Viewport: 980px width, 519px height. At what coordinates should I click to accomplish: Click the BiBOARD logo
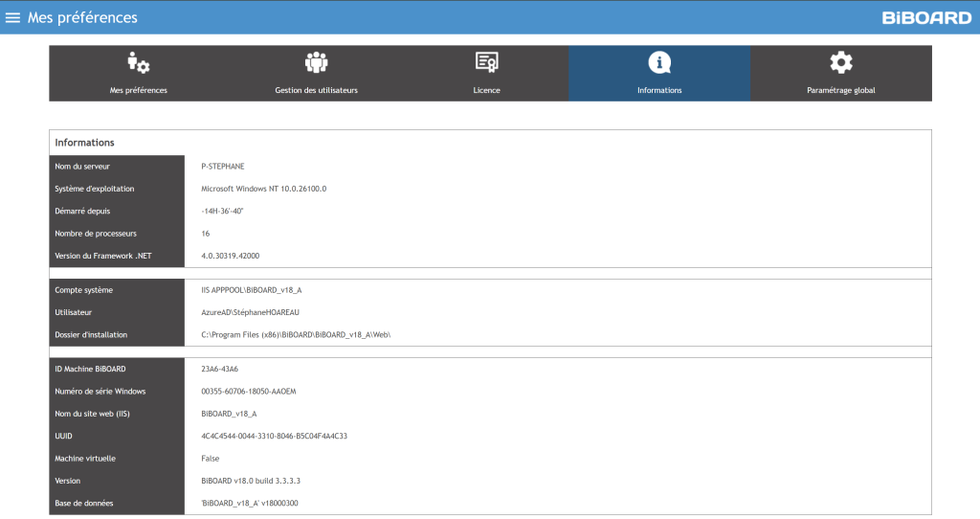926,18
